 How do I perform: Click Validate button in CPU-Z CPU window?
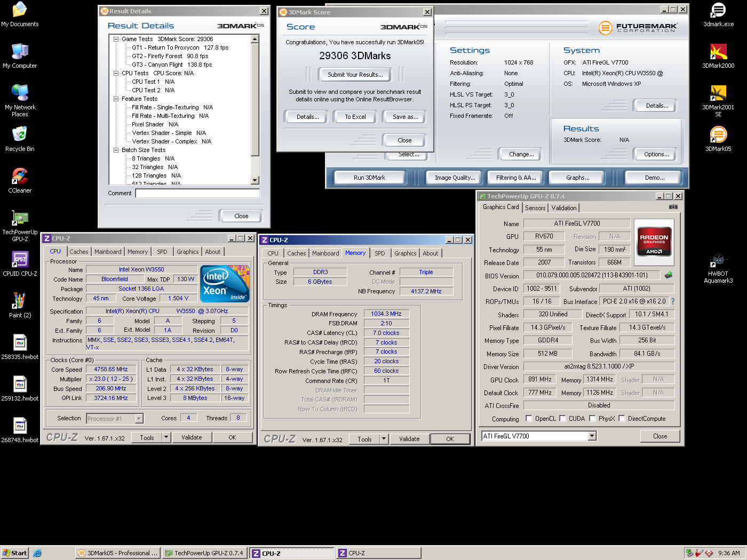tap(192, 437)
